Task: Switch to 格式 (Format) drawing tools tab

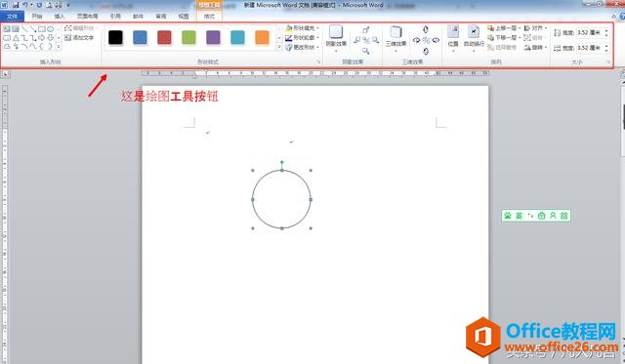Action: coord(209,17)
